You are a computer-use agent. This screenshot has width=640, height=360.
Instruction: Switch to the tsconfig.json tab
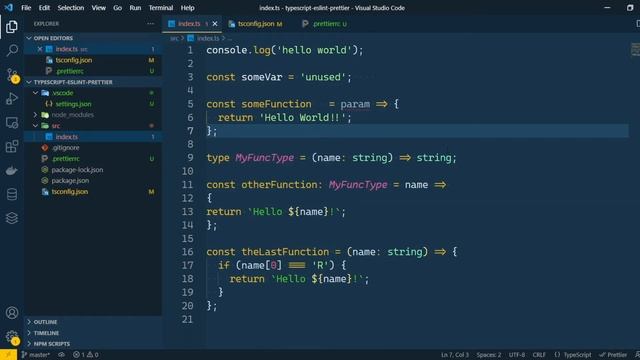pyautogui.click(x=256, y=24)
